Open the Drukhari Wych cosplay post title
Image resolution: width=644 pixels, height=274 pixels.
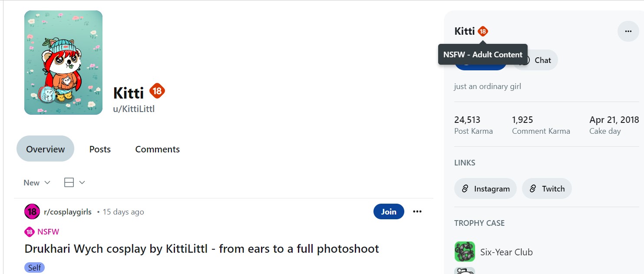coord(201,249)
